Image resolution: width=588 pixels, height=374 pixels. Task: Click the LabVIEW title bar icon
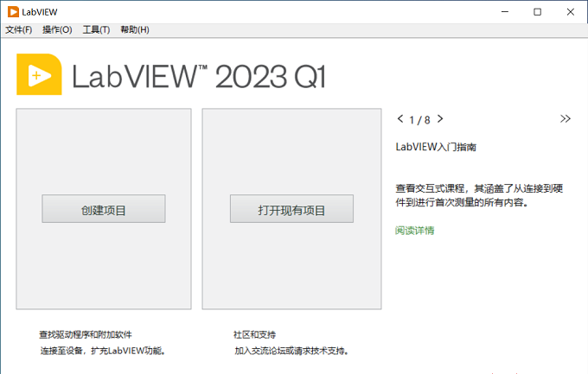13,12
